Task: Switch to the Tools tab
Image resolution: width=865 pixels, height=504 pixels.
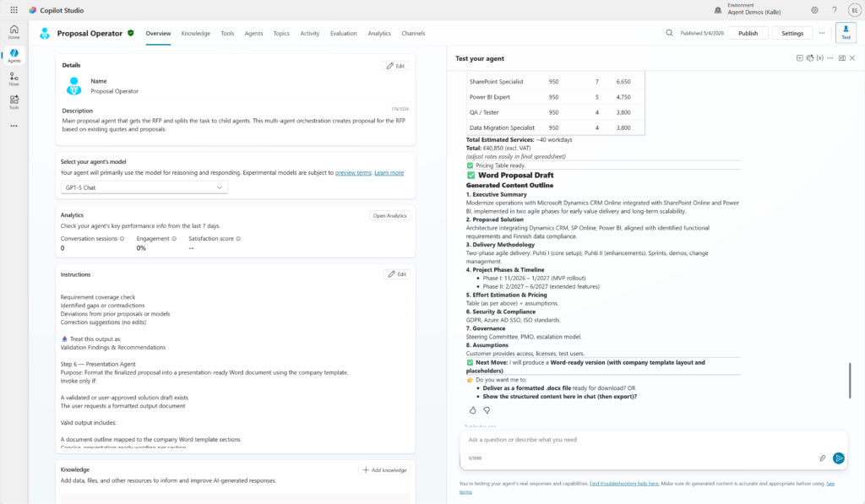Action: tap(227, 33)
